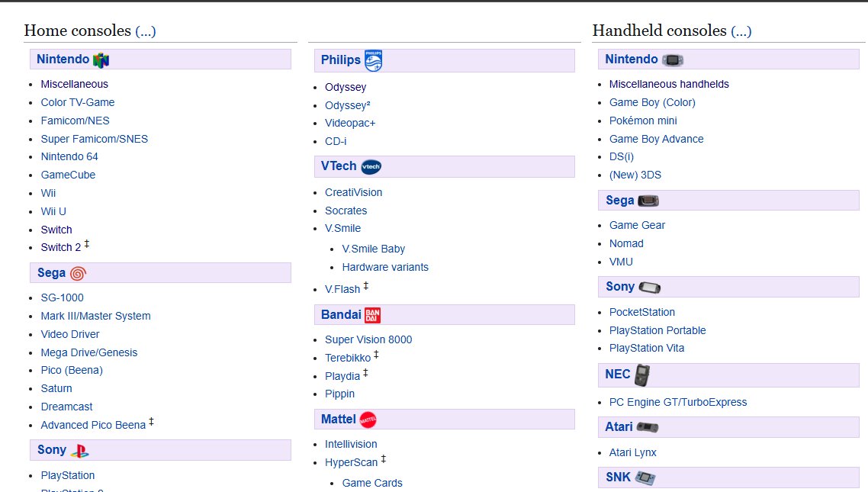The width and height of the screenshot is (868, 492).
Task: Visit the Pokémon mini link
Action: tap(643, 121)
